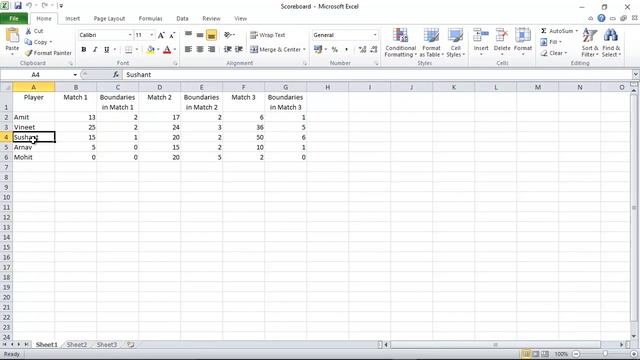Screen dimensions: 640x360
Task: Switch to the Formulas tab
Action: [150, 18]
